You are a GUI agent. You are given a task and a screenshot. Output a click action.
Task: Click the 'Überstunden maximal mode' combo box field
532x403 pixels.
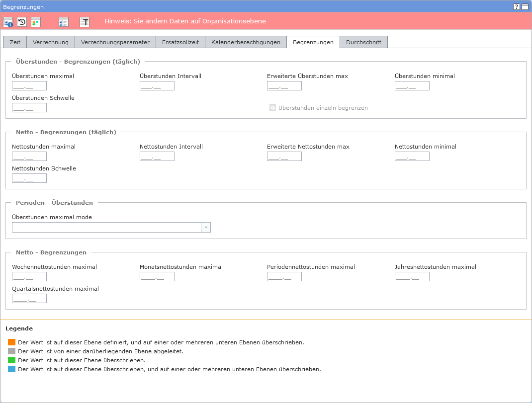tap(106, 228)
